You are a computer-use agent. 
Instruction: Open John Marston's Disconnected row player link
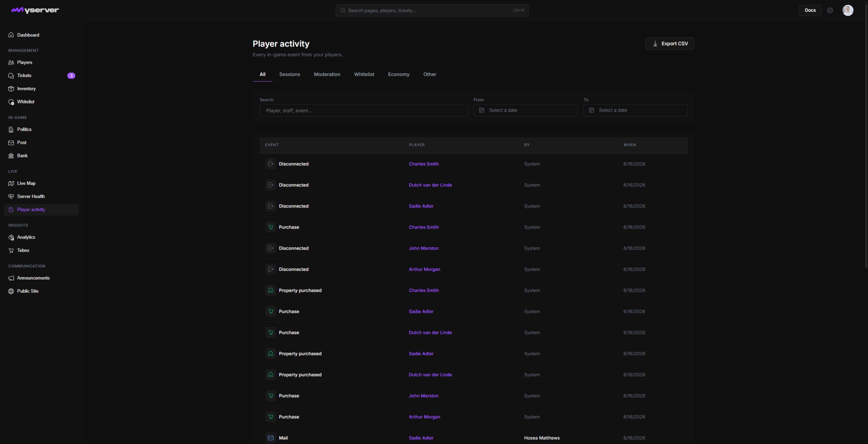click(x=423, y=248)
